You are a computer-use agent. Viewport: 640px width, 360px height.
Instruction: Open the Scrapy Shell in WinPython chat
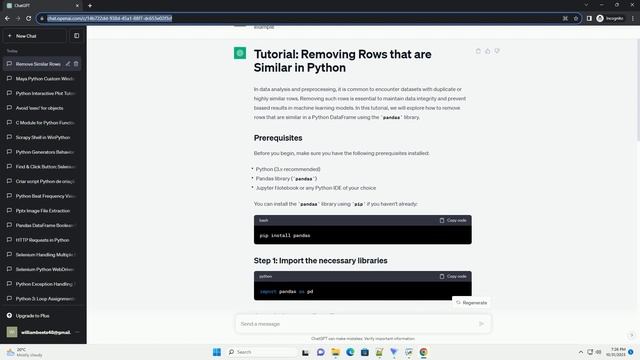(x=42, y=138)
